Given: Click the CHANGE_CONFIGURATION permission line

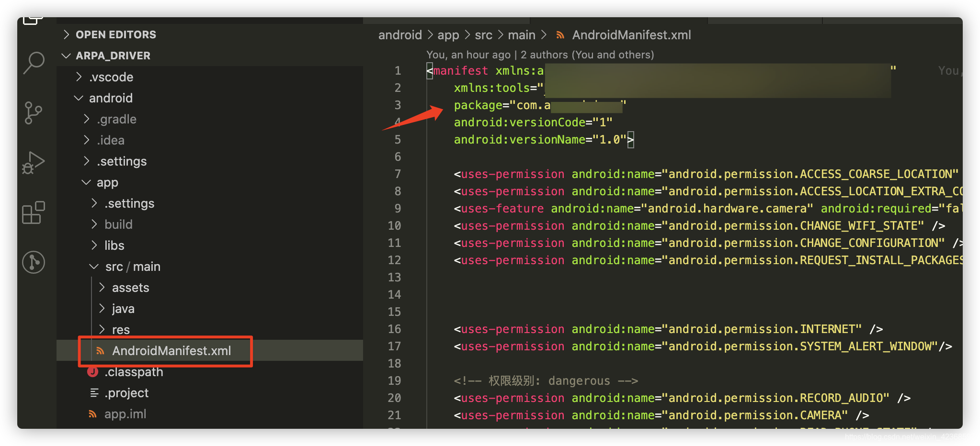Looking at the screenshot, I should (x=708, y=243).
